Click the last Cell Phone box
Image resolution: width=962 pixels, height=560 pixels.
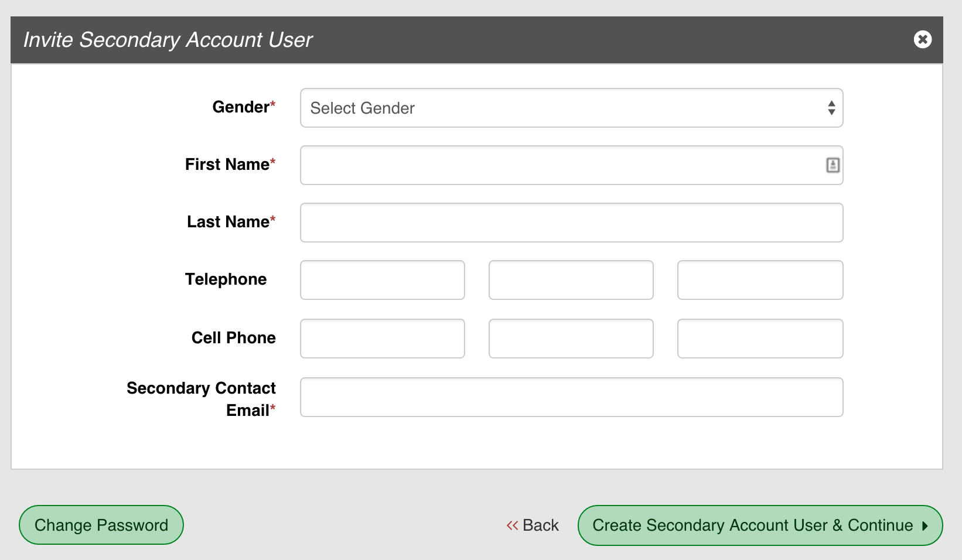760,338
